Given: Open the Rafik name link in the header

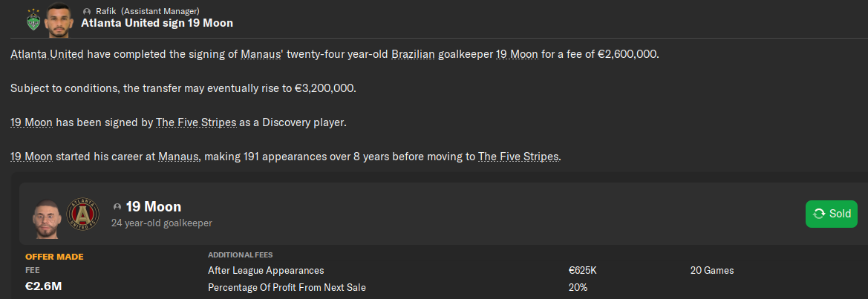Looking at the screenshot, I should point(106,11).
